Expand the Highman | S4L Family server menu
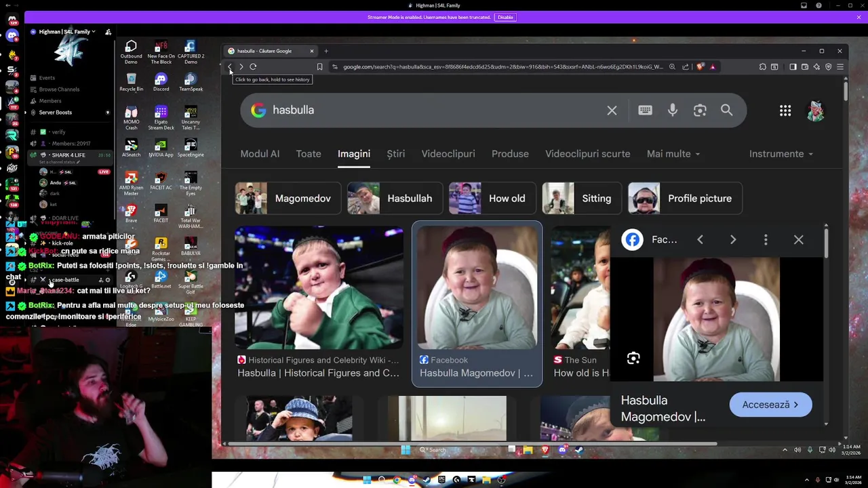 tap(66, 32)
